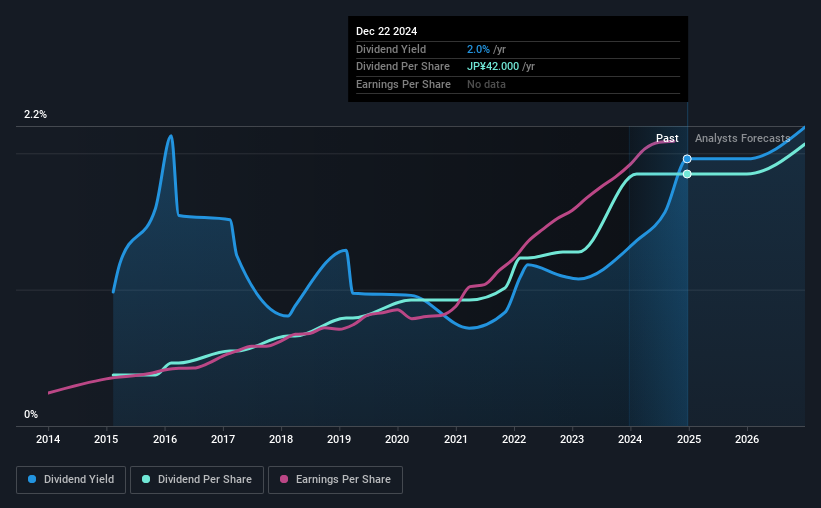Click the 2017 x-axis label

pos(223,439)
